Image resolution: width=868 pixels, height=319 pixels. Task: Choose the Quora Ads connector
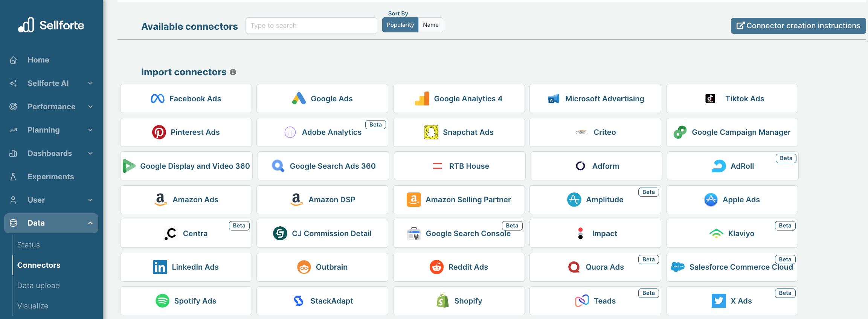click(x=595, y=267)
